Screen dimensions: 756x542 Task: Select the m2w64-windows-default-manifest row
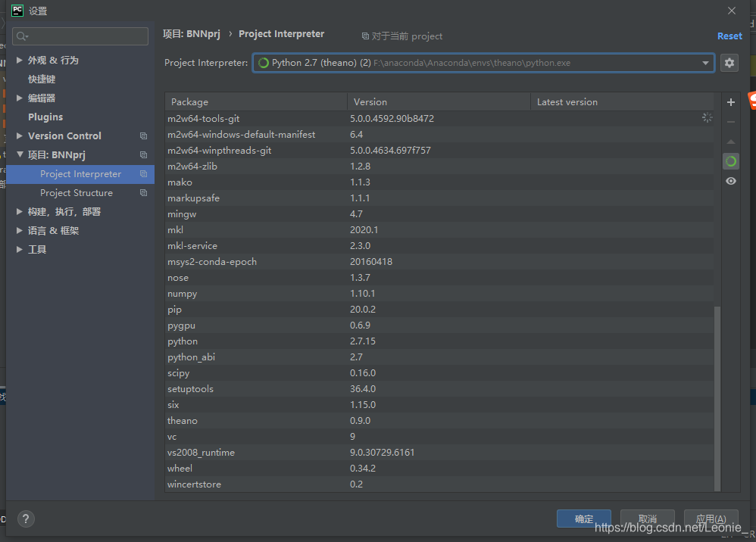coord(439,135)
